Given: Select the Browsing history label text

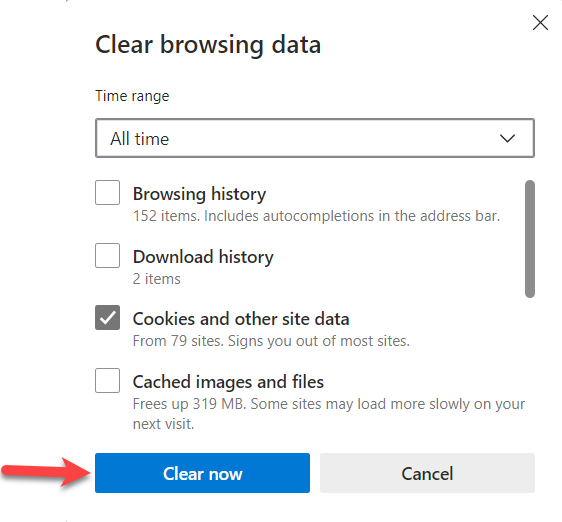Looking at the screenshot, I should point(199,194).
